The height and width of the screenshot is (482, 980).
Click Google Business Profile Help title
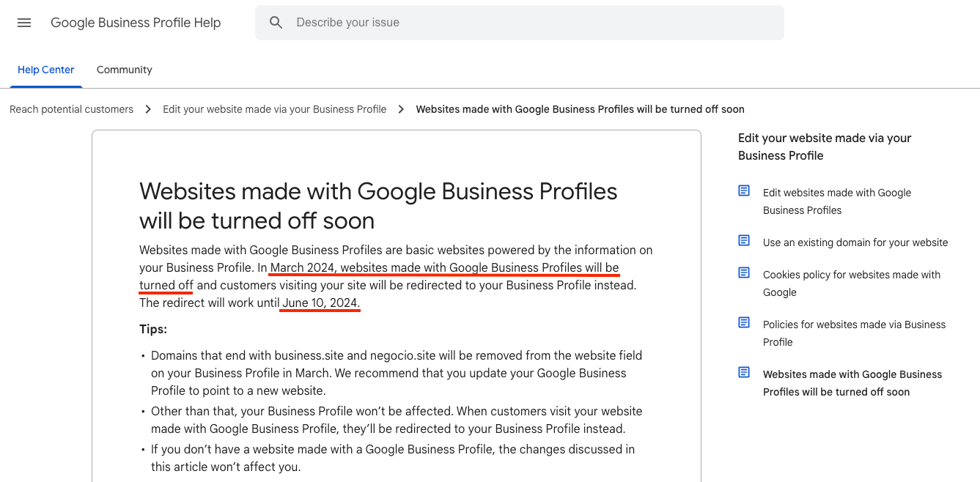coord(136,23)
